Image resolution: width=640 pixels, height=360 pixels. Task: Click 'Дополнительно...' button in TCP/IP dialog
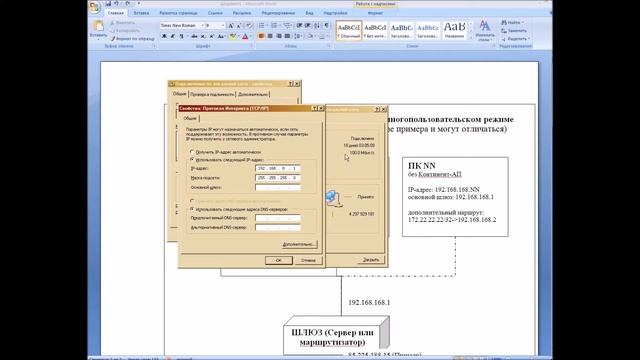[x=299, y=244]
